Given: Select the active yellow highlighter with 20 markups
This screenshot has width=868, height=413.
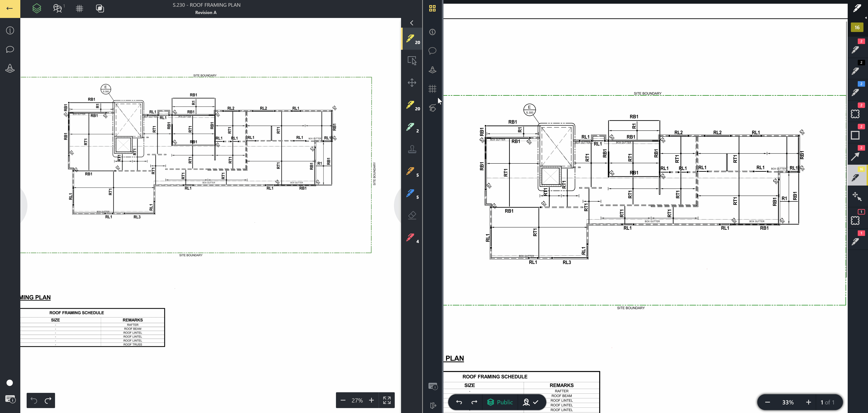Looking at the screenshot, I should click(x=412, y=39).
